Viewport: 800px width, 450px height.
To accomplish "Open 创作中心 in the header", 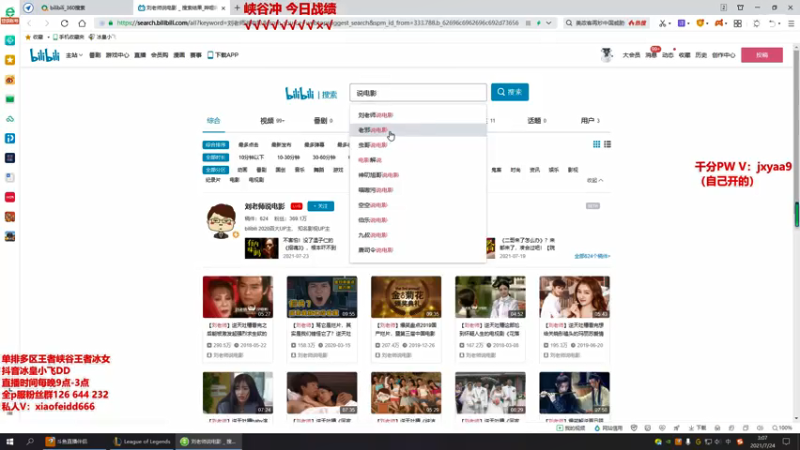I will 723,55.
